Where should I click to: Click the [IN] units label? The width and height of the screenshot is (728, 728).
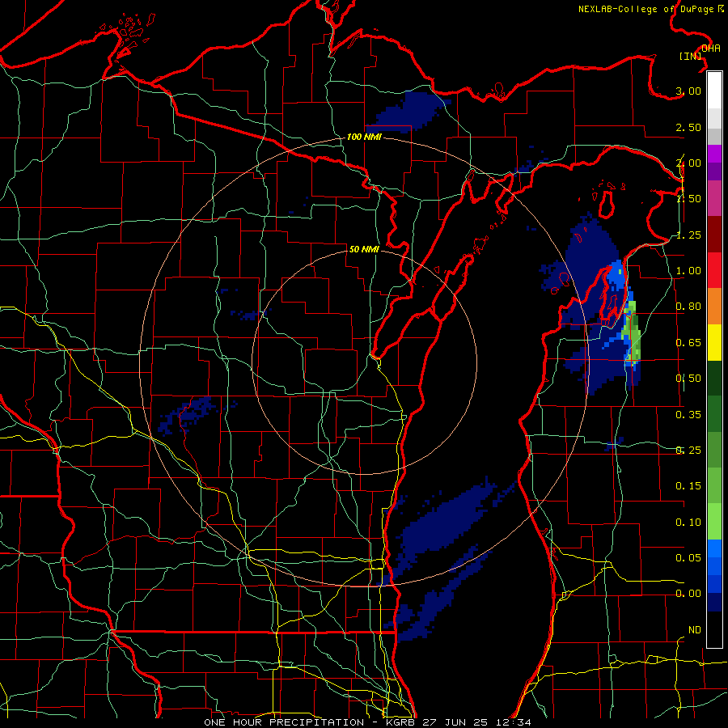tap(690, 56)
